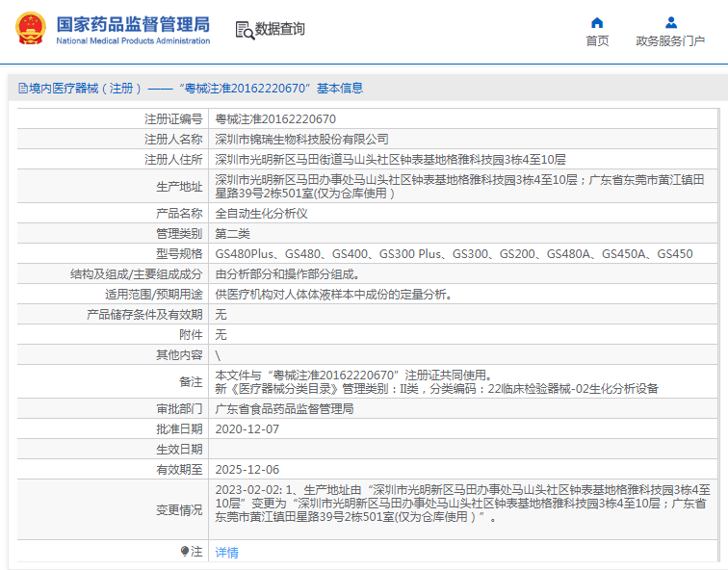This screenshot has height=570, width=728.
Task: Select product name 全自动生化分析仪
Action: [x=261, y=214]
